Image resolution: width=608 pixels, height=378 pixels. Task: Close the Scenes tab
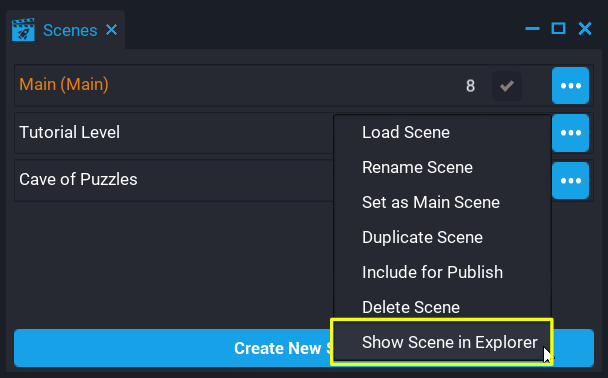(x=112, y=30)
